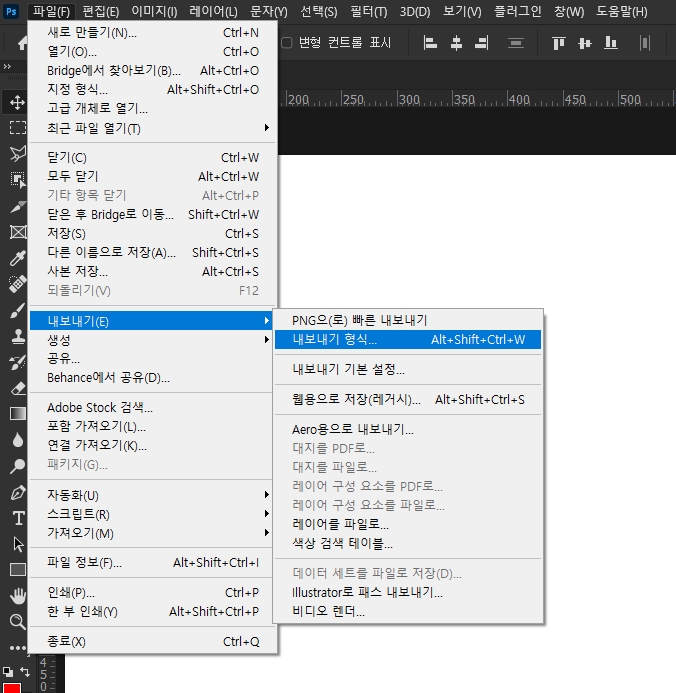Click the red foreground color swatch
Image resolution: width=676 pixels, height=693 pixels.
point(12,688)
